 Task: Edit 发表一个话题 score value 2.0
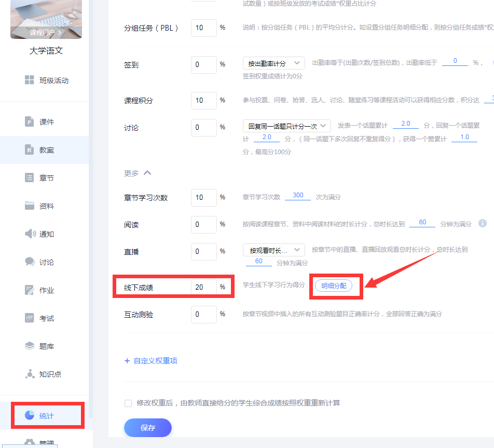pos(405,124)
